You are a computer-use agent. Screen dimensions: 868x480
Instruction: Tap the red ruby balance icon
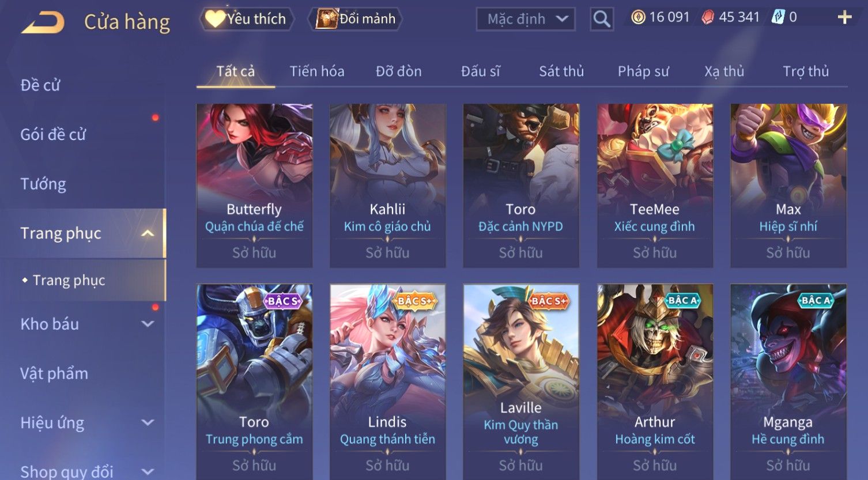click(x=707, y=17)
